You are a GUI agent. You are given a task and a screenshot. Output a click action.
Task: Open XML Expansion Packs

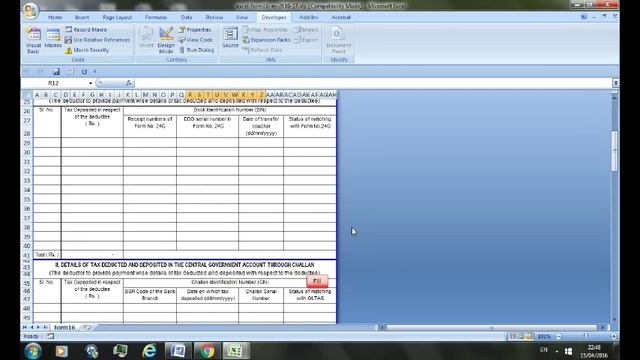266,40
